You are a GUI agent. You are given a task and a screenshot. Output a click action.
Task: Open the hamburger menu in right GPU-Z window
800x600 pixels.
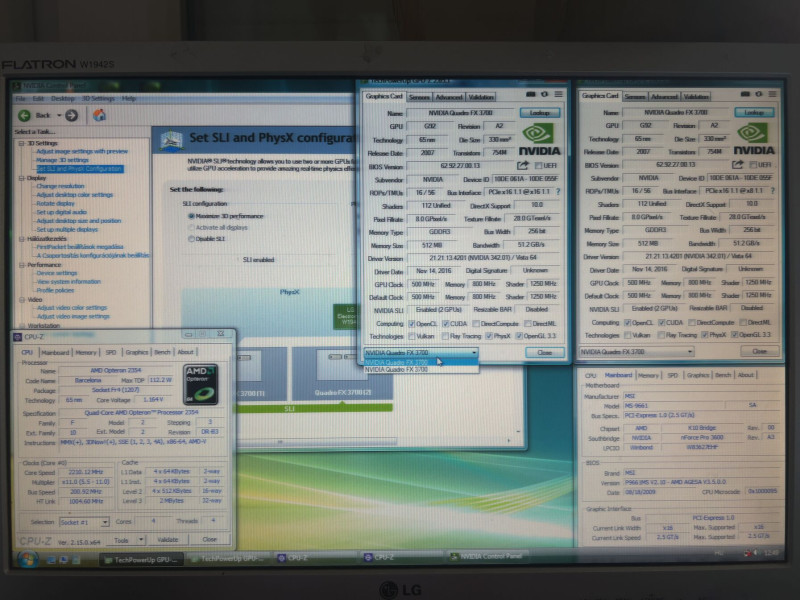point(772,94)
